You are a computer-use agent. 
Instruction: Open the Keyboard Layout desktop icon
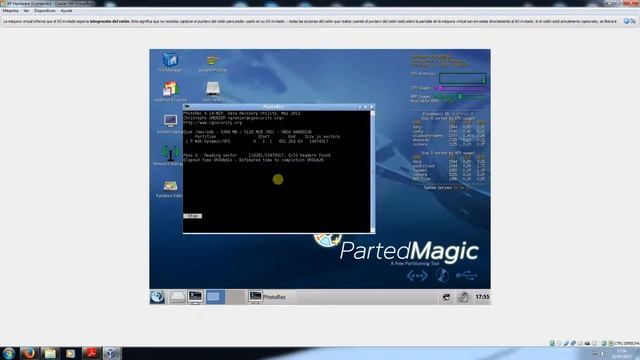tap(170, 91)
